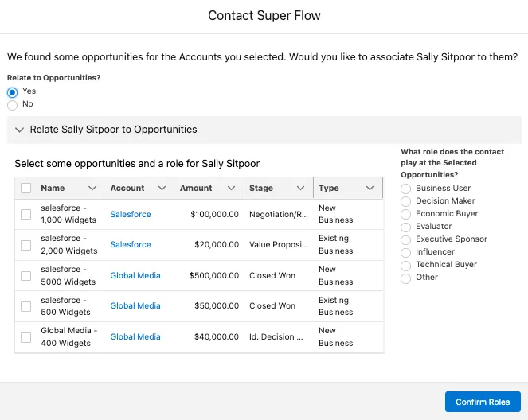Click the $100,000.00 amount cell
528x420 pixels.
click(214, 214)
